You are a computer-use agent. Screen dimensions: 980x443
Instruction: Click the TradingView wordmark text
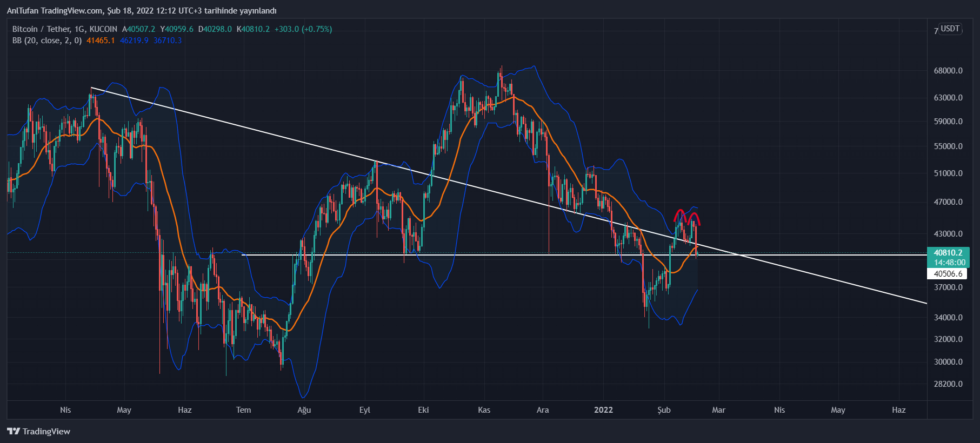[x=46, y=431]
